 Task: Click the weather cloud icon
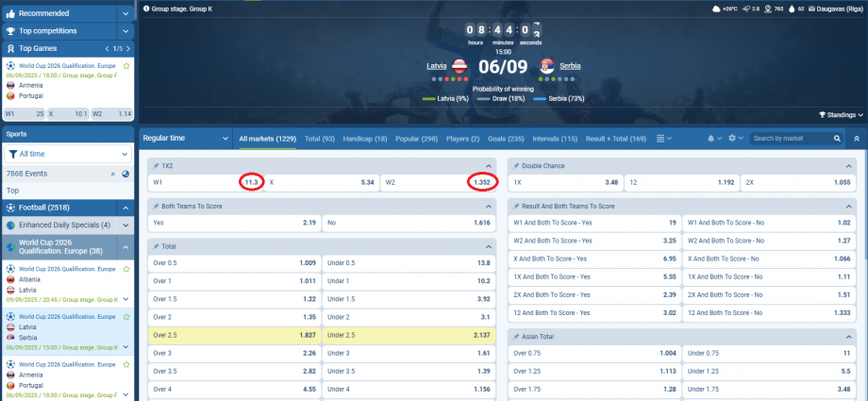pyautogui.click(x=717, y=8)
